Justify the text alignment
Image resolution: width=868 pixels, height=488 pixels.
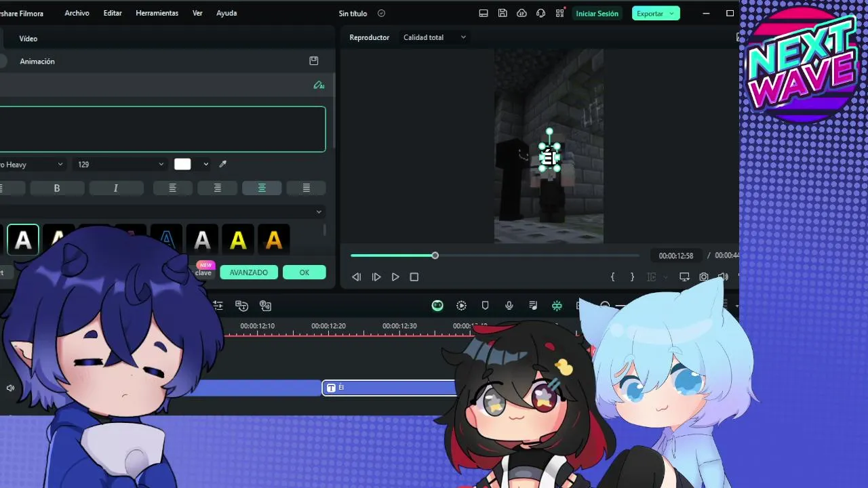click(x=307, y=188)
